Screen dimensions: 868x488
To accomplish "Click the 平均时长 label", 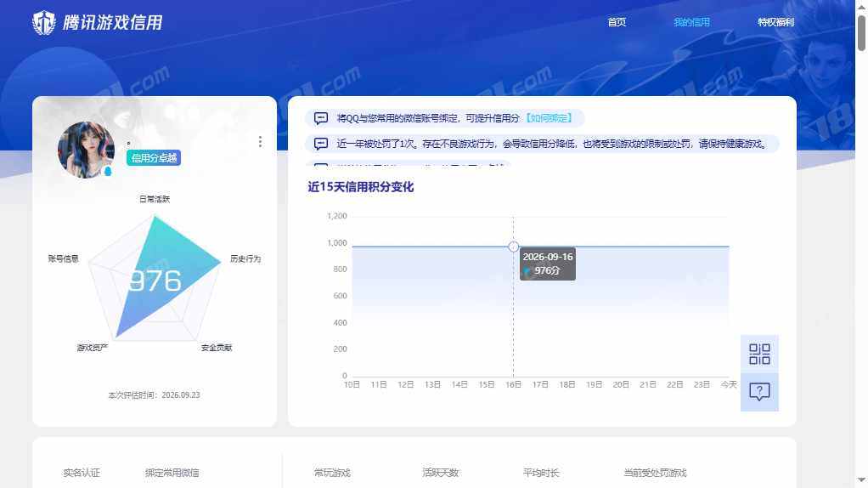I will 541,473.
